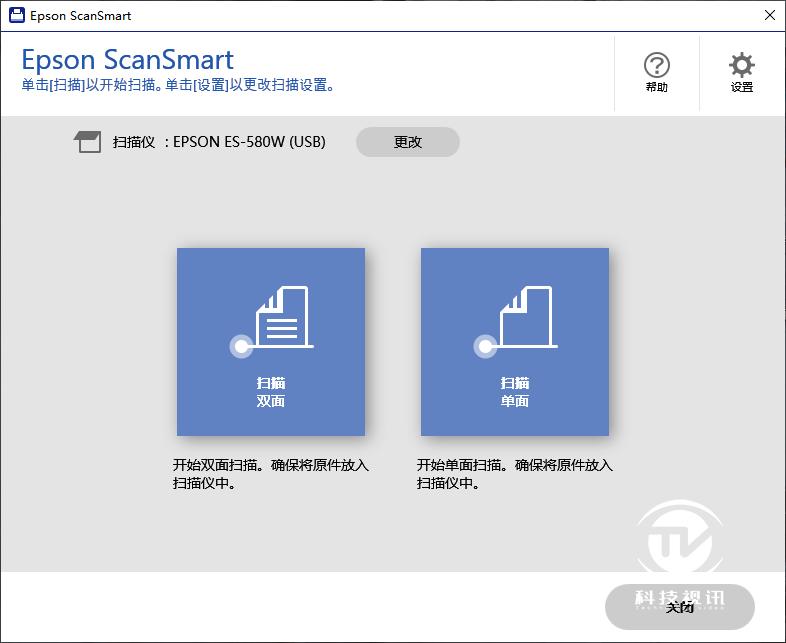This screenshot has height=643, width=786.
Task: Click the instruction text 单击[扫描]以开始扫描
Action: (91, 85)
